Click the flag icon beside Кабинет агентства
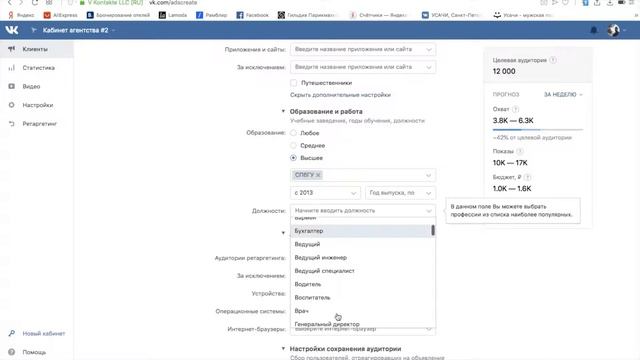The width and height of the screenshot is (640, 360). [34, 30]
